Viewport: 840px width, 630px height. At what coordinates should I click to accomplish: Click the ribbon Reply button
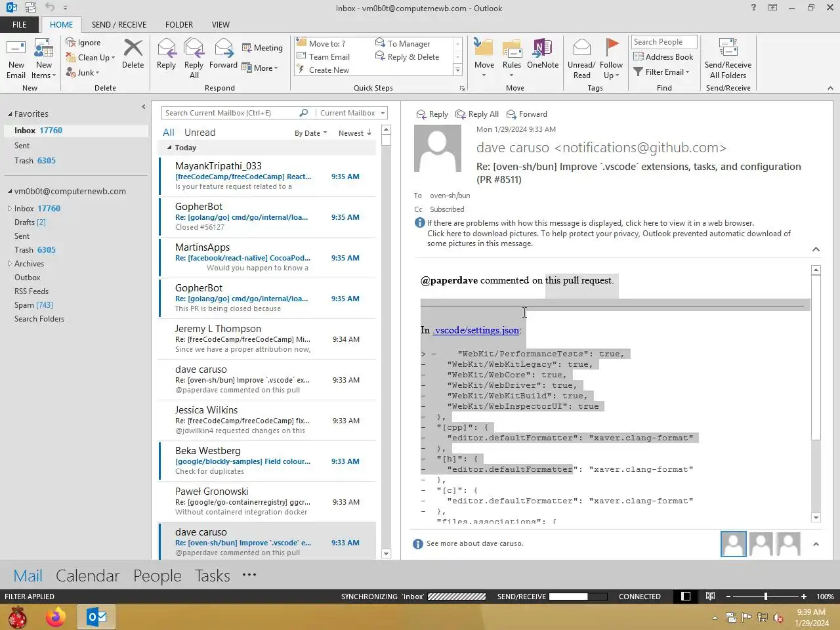pos(166,54)
